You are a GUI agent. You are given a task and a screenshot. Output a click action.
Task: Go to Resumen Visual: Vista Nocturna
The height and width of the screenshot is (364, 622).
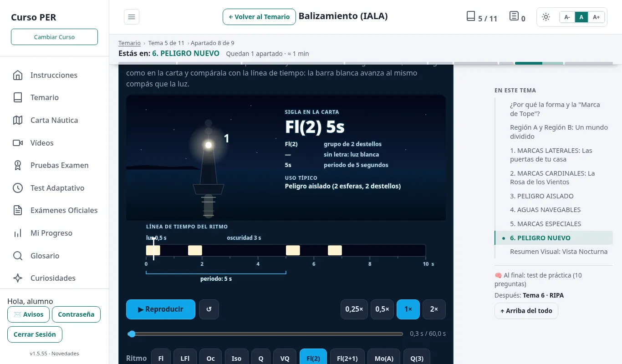(559, 252)
